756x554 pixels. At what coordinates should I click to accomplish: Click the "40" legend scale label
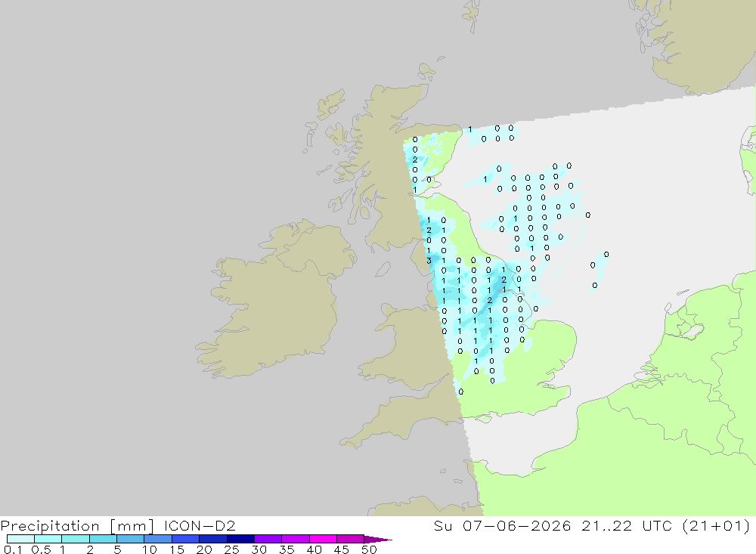click(314, 549)
